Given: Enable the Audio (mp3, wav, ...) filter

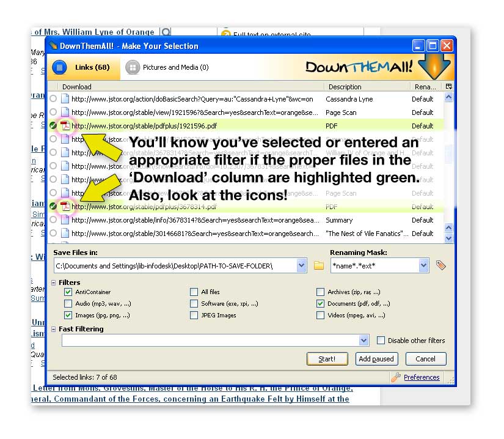Looking at the screenshot, I should pyautogui.click(x=68, y=304).
